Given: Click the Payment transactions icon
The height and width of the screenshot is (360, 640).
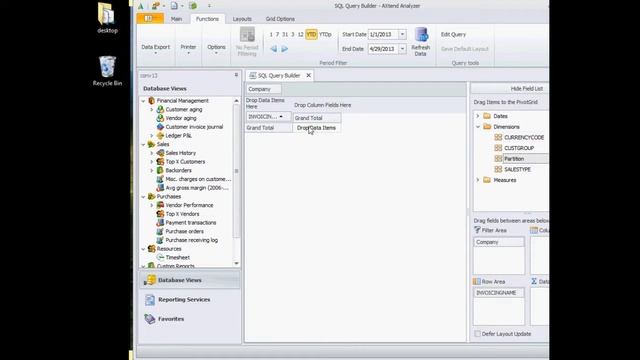Looking at the screenshot, I should (x=160, y=222).
